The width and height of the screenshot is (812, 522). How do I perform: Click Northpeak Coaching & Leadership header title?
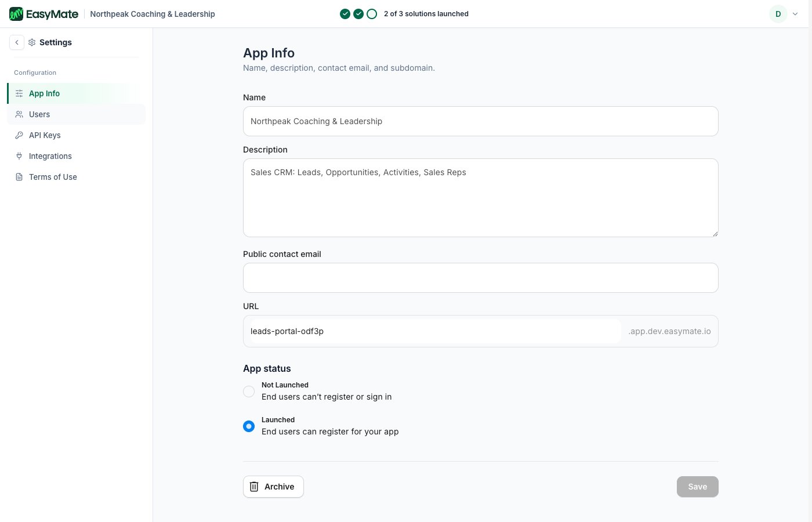point(153,14)
